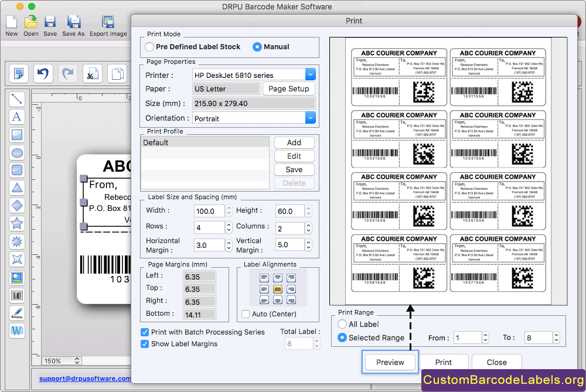Screen dimensions: 586x392
Task: Select the Default print profile
Action: pos(205,142)
